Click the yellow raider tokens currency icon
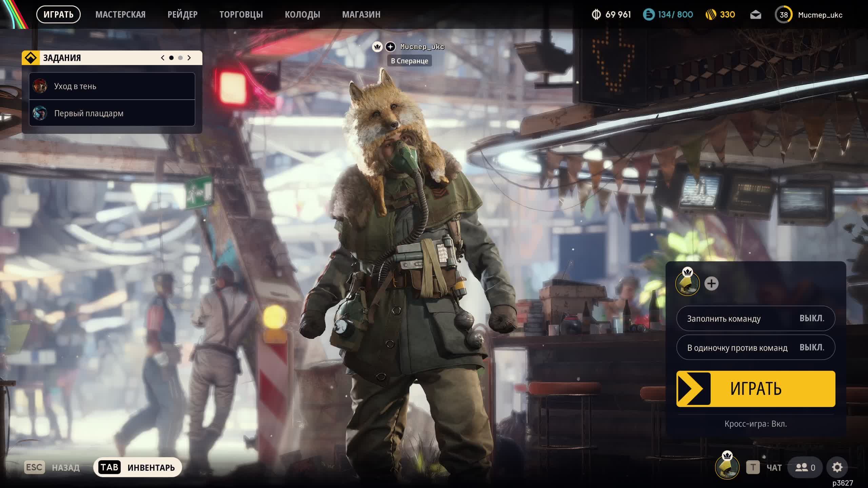 click(x=711, y=15)
